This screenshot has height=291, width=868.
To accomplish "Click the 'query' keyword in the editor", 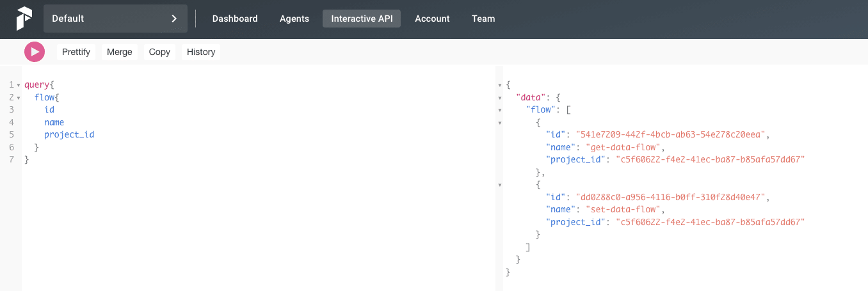I will pyautogui.click(x=36, y=84).
